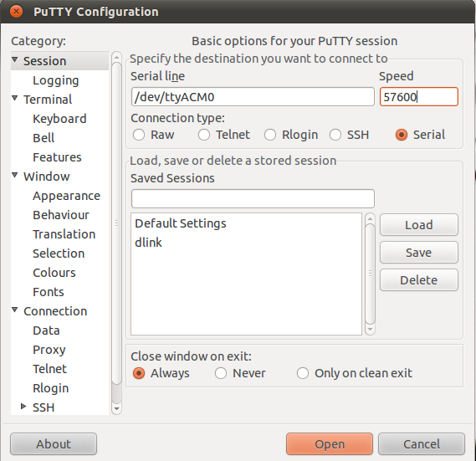
Task: Select the Raw connection type
Action: [139, 135]
